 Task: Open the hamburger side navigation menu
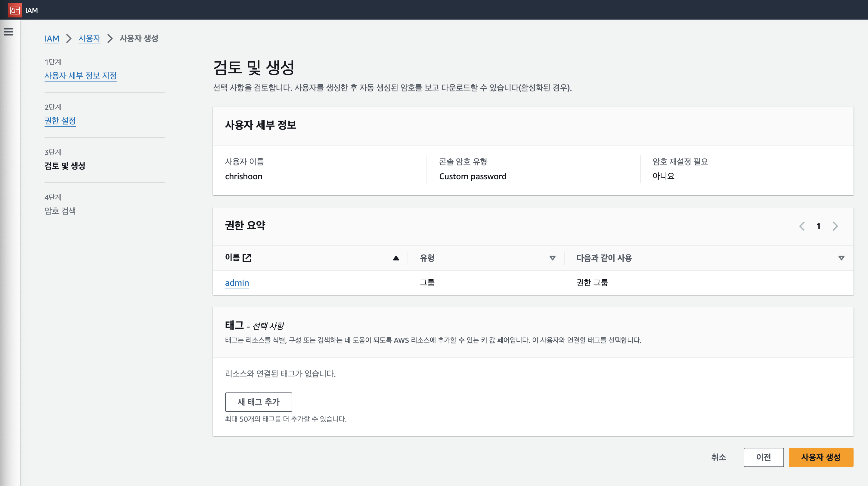(8, 32)
